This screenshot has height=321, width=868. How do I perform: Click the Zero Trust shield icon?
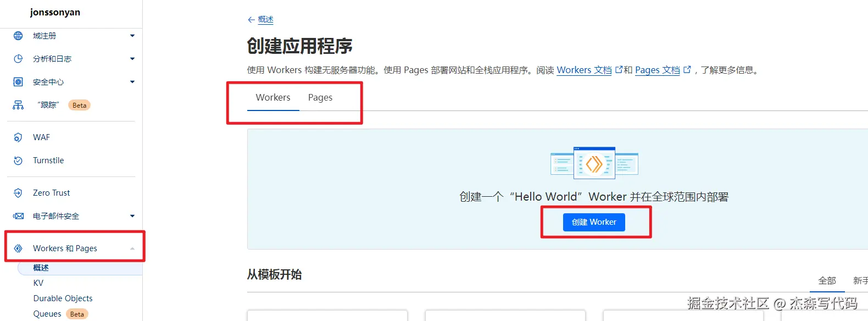click(x=18, y=193)
